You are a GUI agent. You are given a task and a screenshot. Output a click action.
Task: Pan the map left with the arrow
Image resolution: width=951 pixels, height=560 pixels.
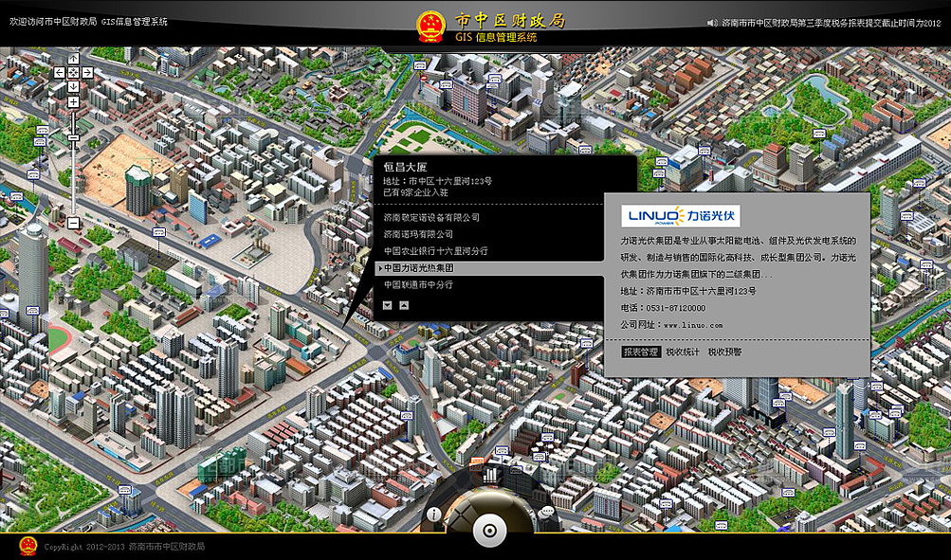click(x=60, y=72)
